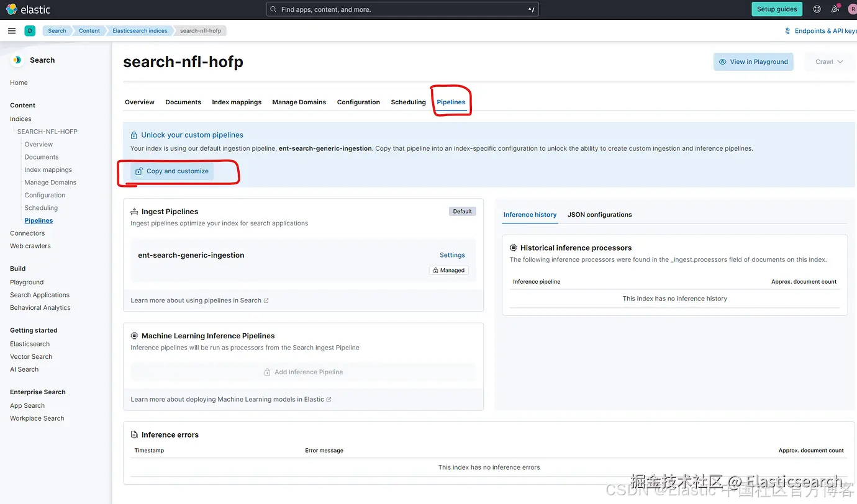Click the Machine Learning Inference Pipelines chip icon
The width and height of the screenshot is (857, 504).
coord(134,336)
